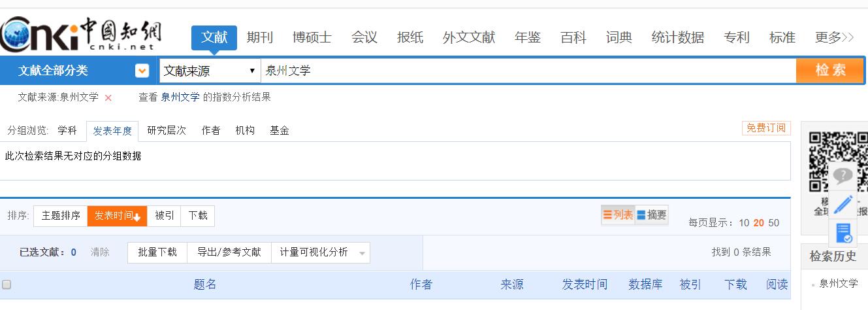Viewport: 868px width, 310px height.
Task: Click the blue pencil edit icon
Action: point(843,203)
